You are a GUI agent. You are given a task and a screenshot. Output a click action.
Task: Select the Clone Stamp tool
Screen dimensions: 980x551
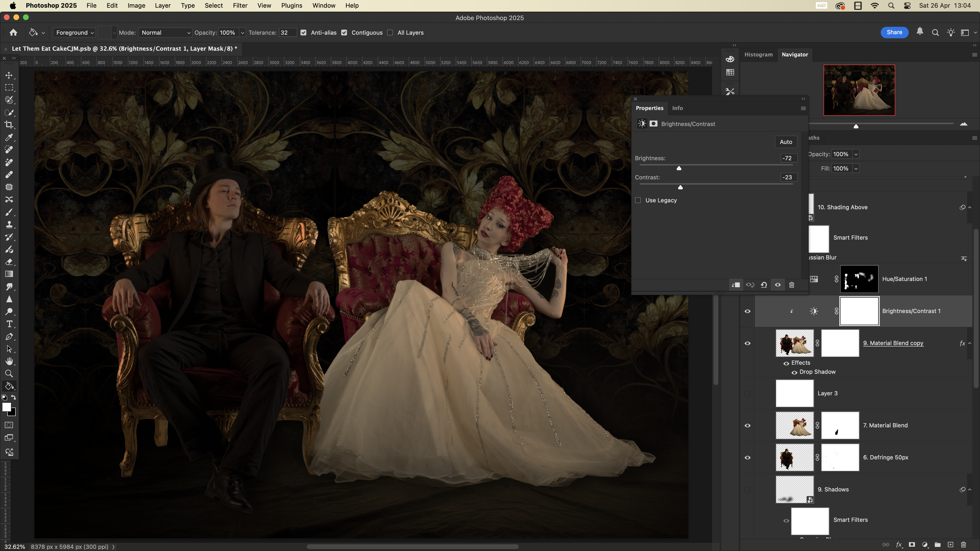tap(9, 224)
